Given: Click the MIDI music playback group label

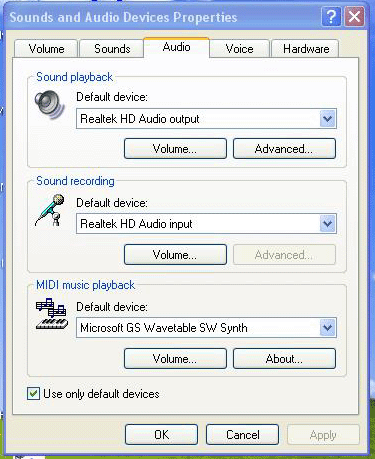Looking at the screenshot, I should pyautogui.click(x=85, y=285).
